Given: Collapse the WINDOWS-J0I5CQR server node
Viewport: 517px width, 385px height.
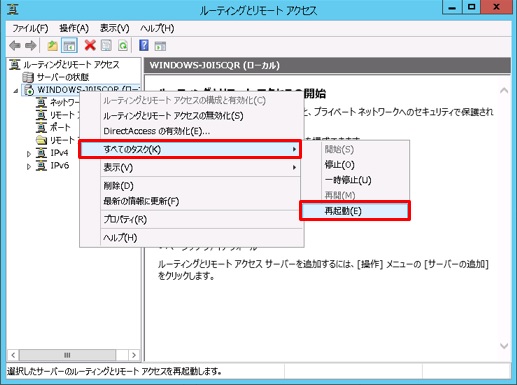Looking at the screenshot, I should [16, 91].
